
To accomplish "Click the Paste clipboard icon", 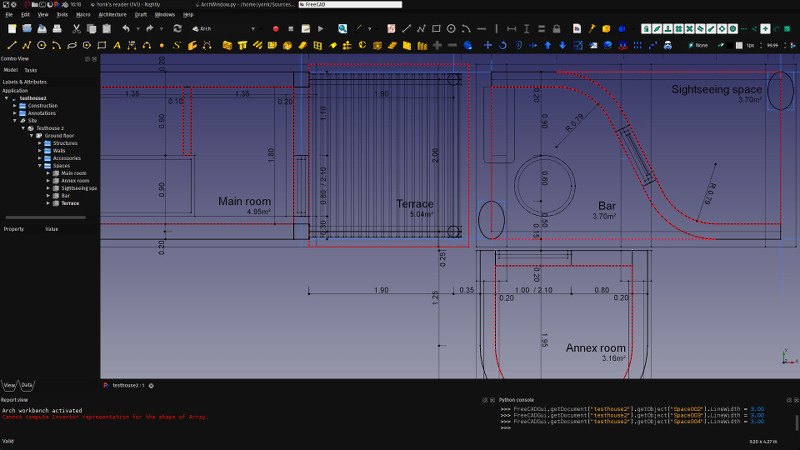I will [x=107, y=29].
